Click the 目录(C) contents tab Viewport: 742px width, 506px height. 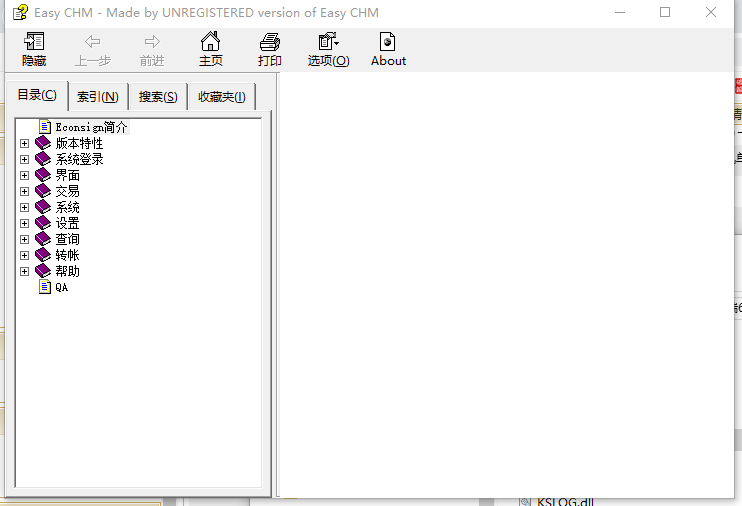(x=37, y=95)
